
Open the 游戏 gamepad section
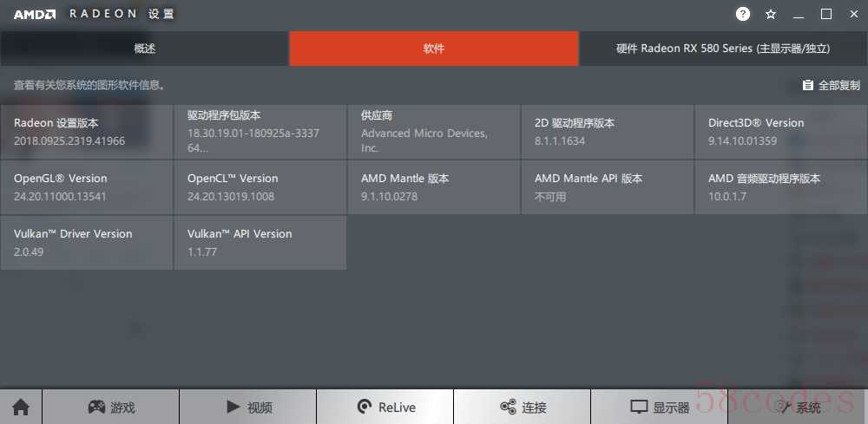(x=111, y=408)
